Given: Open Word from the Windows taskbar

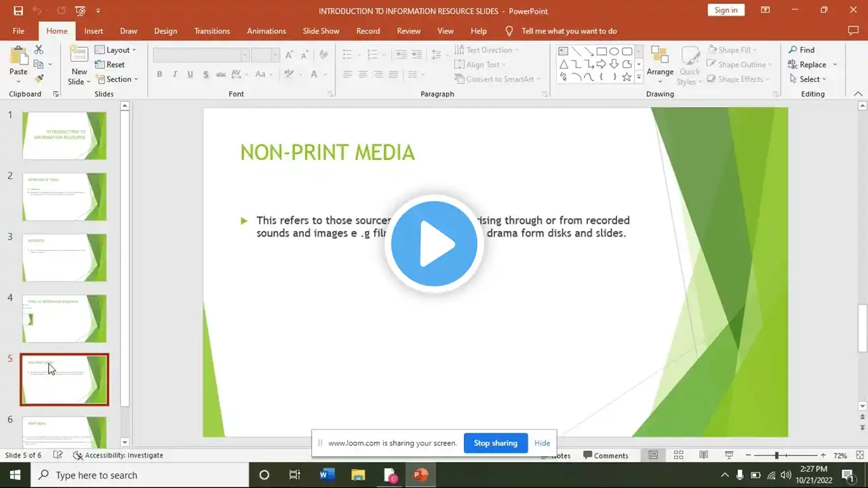Looking at the screenshot, I should pos(327,475).
